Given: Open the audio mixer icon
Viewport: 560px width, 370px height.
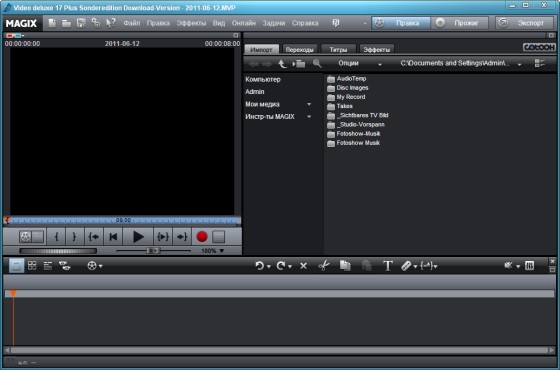Looking at the screenshot, I should [x=530, y=265].
